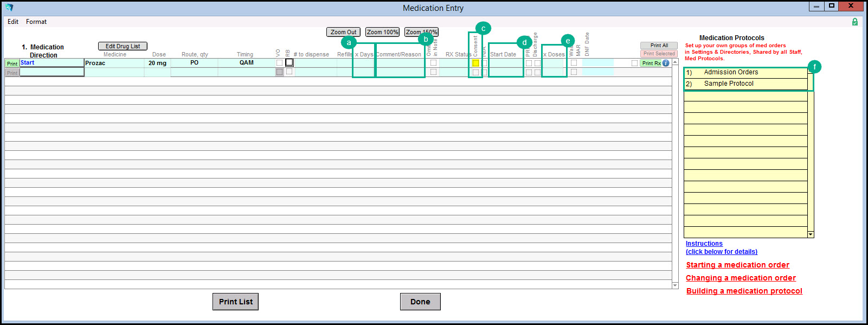
Task: Maximize the Medication Entry window
Action: [831, 6]
